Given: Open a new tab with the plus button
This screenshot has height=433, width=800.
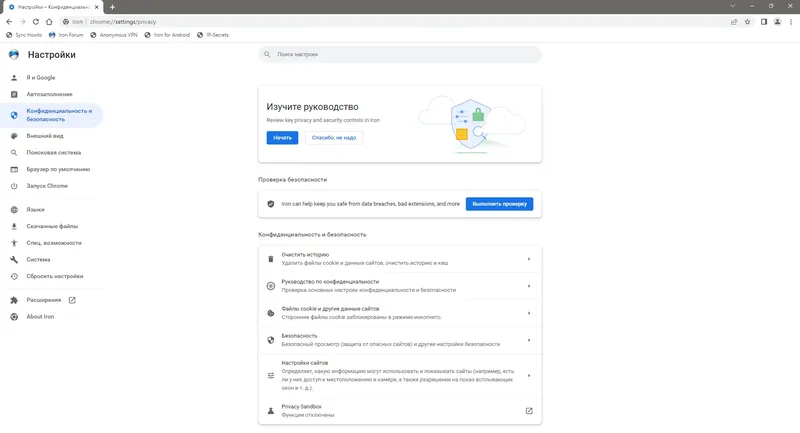Looking at the screenshot, I should [112, 7].
